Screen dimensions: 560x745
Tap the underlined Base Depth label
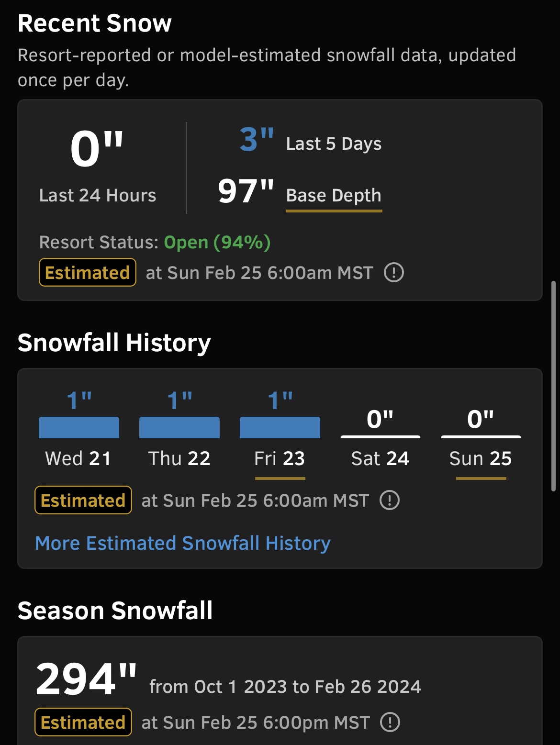click(x=334, y=196)
